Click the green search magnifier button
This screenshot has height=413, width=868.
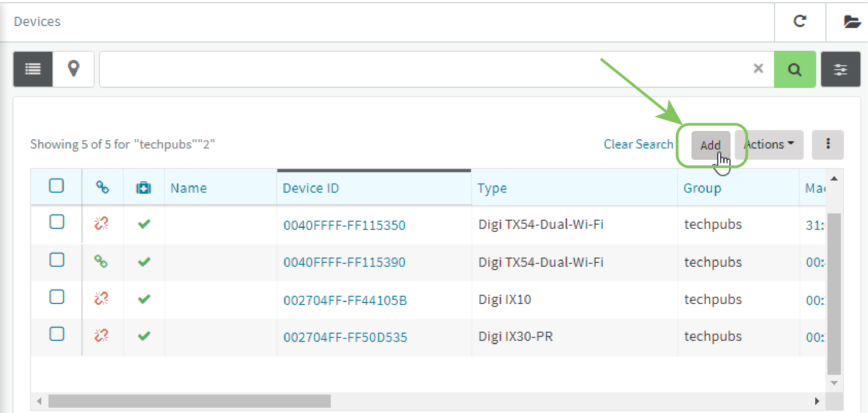794,70
